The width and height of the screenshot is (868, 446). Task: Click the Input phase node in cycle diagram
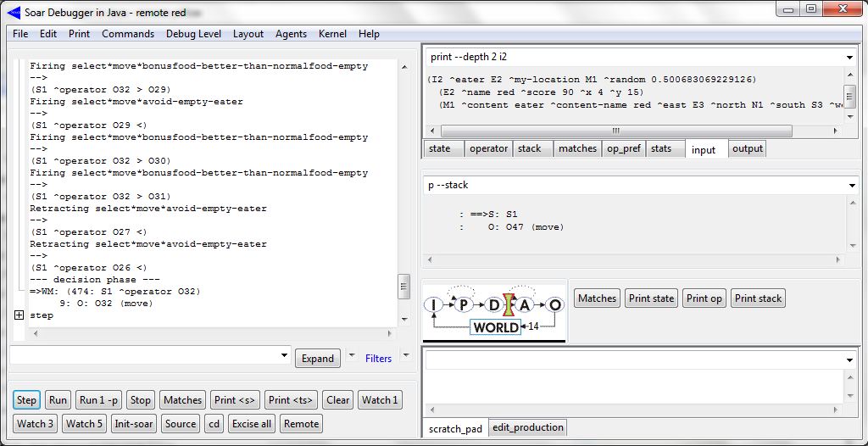[434, 304]
